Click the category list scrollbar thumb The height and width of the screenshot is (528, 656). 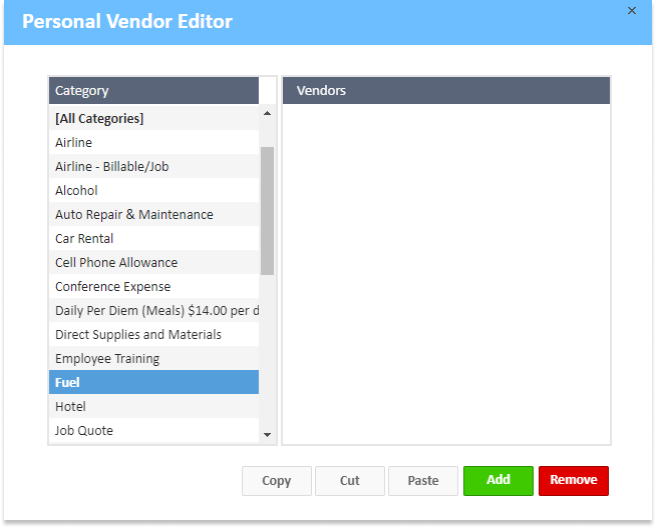[x=267, y=210]
